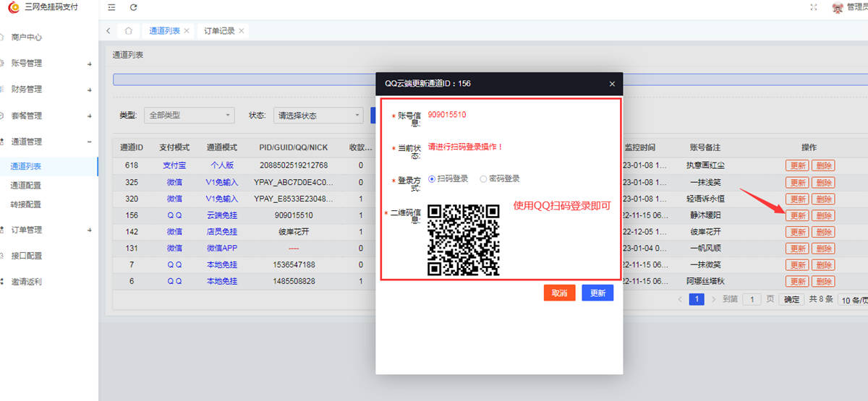Click the 三网免挂码支付 logo icon
The width and height of the screenshot is (868, 401).
13,7
